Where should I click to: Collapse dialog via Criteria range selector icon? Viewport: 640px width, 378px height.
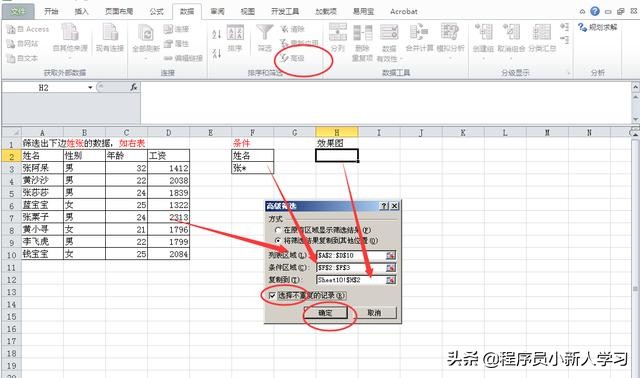[391, 268]
